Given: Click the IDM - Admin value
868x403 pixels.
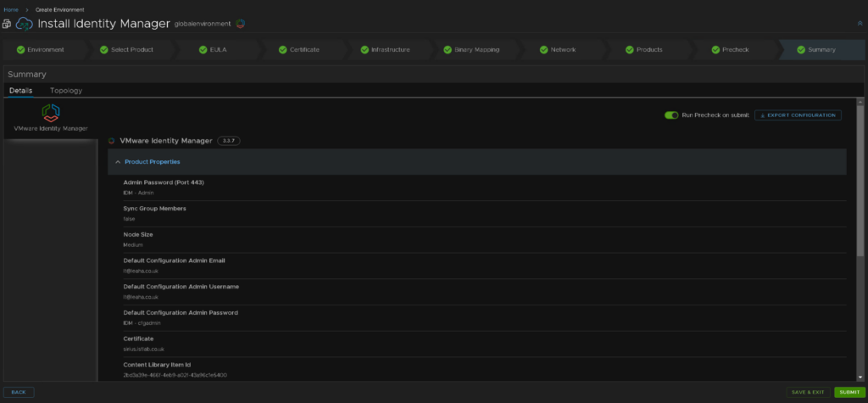Looking at the screenshot, I should [138, 193].
